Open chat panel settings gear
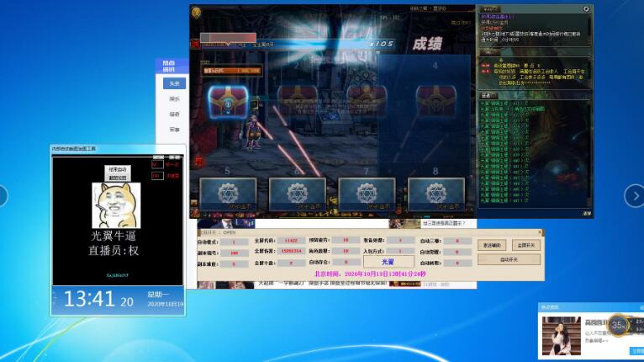Image resolution: width=644 pixels, height=362 pixels. [586, 9]
